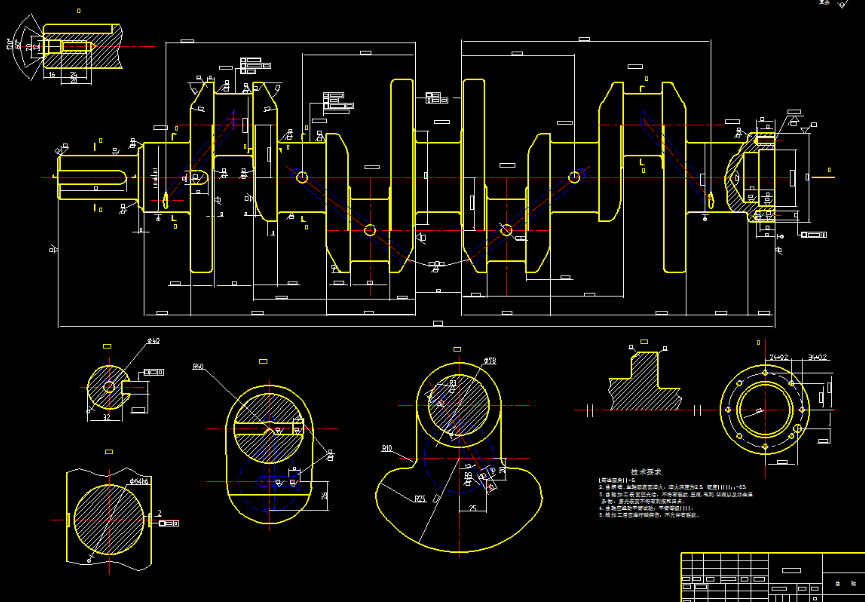This screenshot has width=865, height=602.
Task: Select the R25 radius dimension label
Action: (x=420, y=499)
